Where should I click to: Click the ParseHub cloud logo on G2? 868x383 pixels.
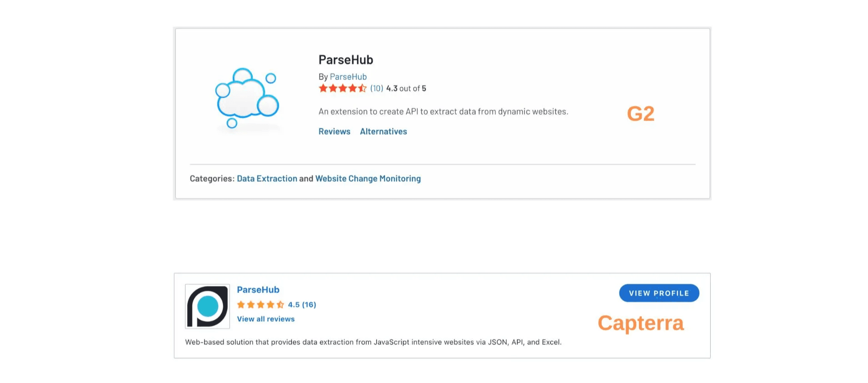pyautogui.click(x=247, y=97)
